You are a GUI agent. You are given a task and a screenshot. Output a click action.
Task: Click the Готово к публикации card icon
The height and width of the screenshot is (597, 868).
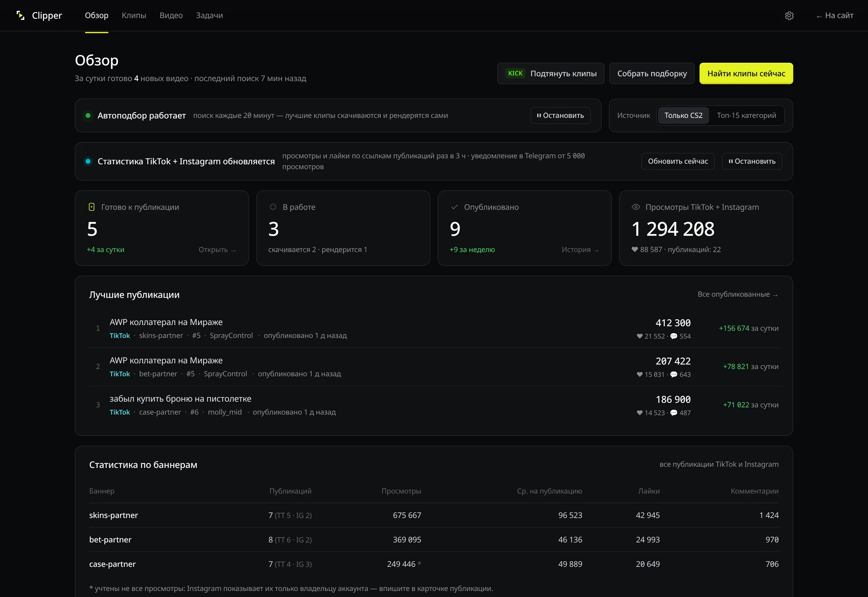click(x=92, y=207)
